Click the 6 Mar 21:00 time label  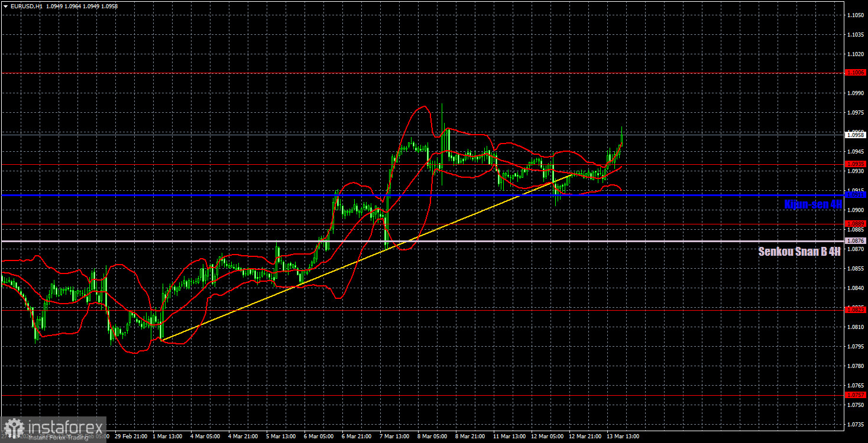[x=358, y=437]
